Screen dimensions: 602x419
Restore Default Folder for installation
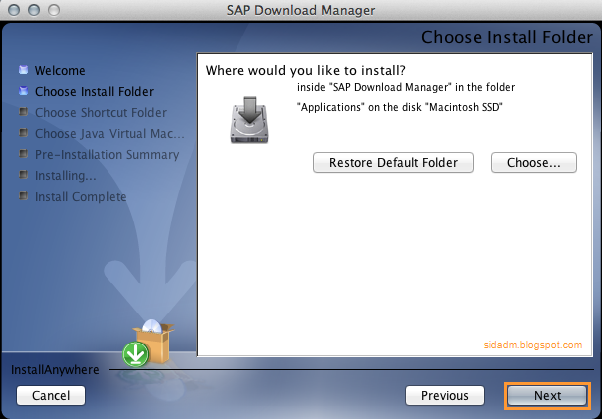coord(393,162)
